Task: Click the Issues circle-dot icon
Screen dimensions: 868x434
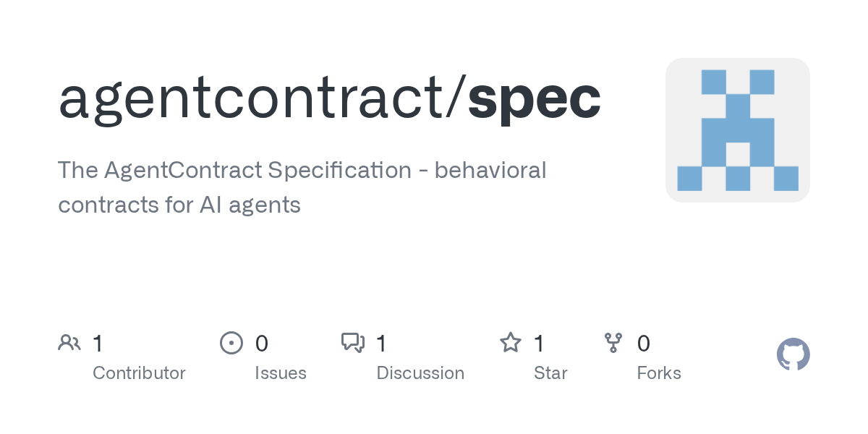Action: (x=231, y=343)
